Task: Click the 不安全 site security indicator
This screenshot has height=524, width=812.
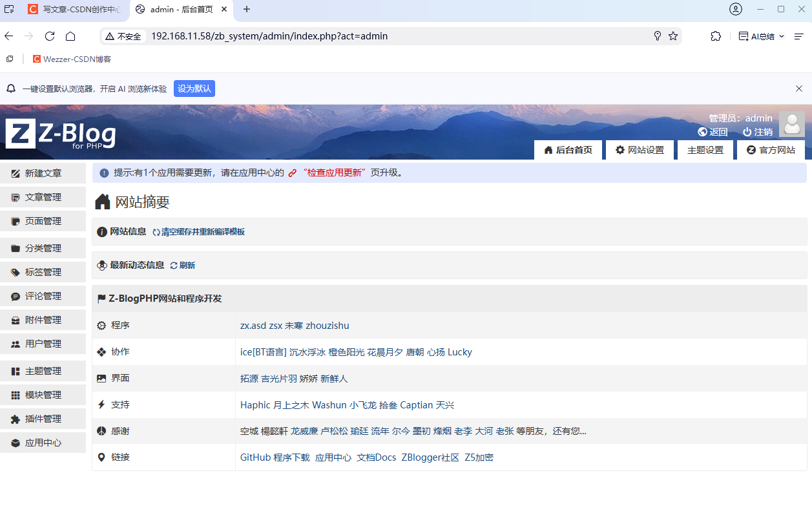Action: (x=123, y=36)
